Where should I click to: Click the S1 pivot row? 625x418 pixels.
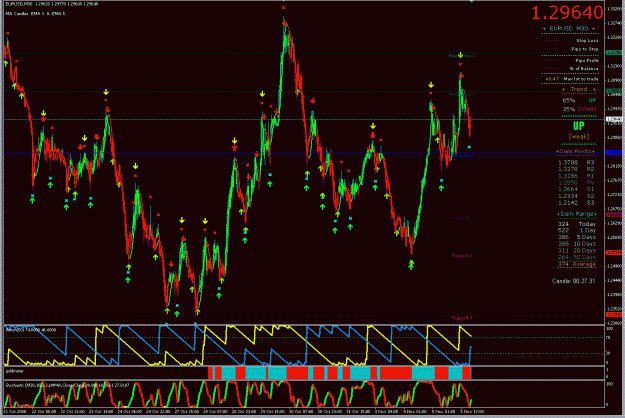(x=576, y=189)
